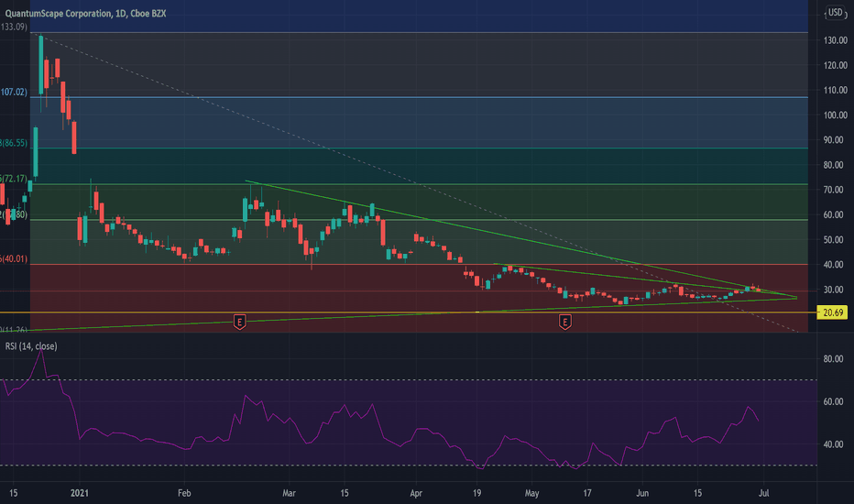This screenshot has height=504, width=854.
Task: Click the Jun date axis label
Action: pos(642,493)
